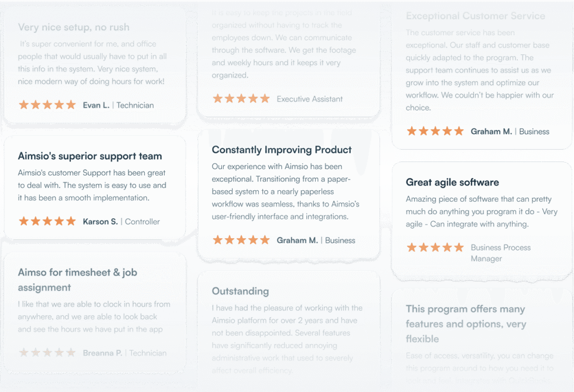Select "Great agile software" review title
574x392 pixels.
click(x=452, y=182)
